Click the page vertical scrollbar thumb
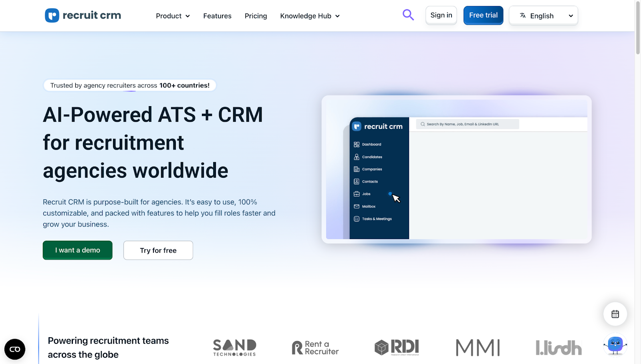 638,27
